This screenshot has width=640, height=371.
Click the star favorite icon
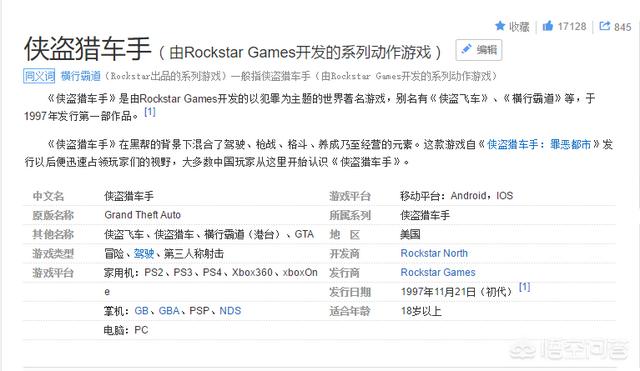click(500, 26)
